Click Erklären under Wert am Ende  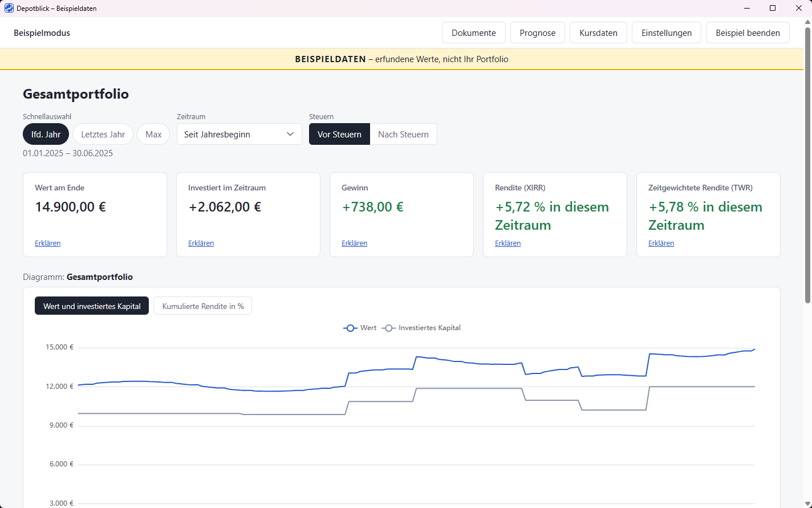click(48, 243)
